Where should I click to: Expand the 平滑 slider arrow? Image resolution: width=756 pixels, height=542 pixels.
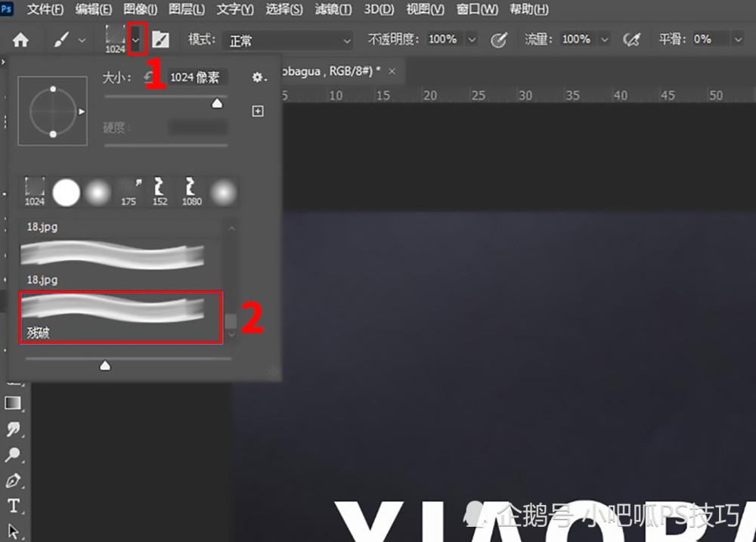[738, 39]
